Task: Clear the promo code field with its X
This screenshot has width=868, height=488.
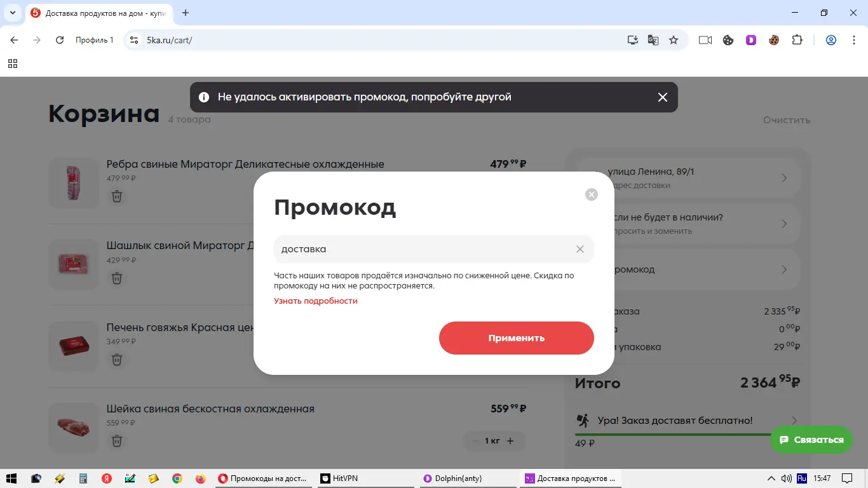Action: pyautogui.click(x=580, y=249)
